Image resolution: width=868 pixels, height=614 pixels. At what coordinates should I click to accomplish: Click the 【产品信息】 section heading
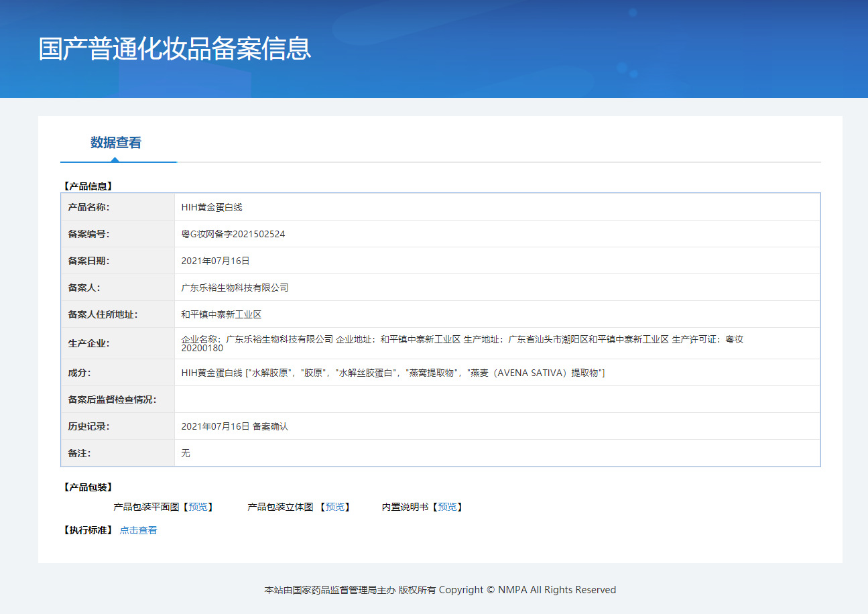pos(87,186)
